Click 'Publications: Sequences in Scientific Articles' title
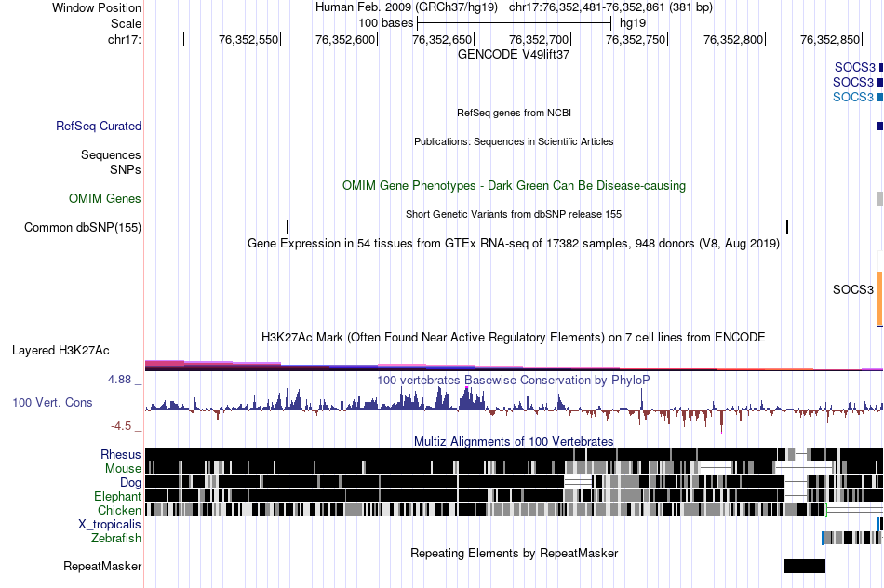884x588 pixels. coord(514,141)
